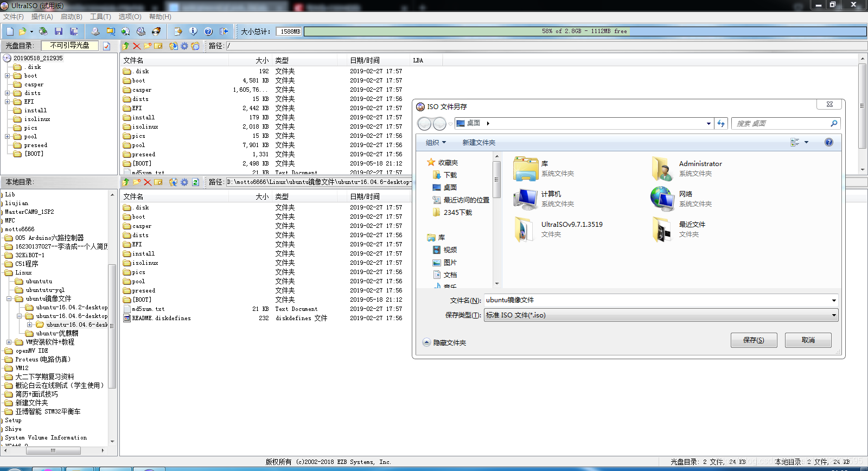Expand the pool folder in disc tree
This screenshot has width=868, height=471.
(8, 137)
